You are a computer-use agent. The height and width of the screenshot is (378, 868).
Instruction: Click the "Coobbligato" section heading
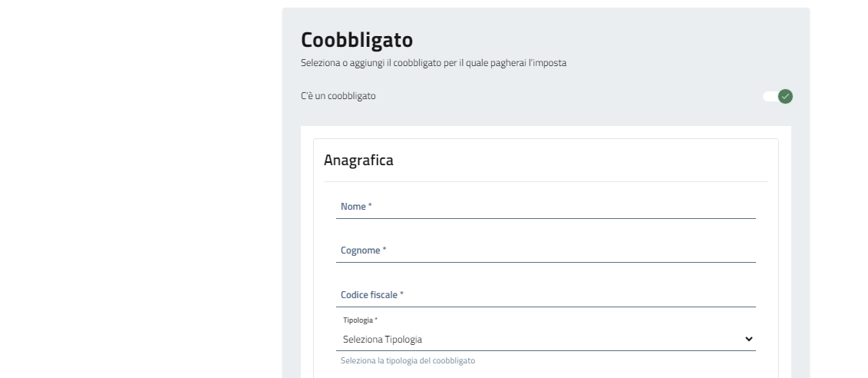tap(357, 40)
